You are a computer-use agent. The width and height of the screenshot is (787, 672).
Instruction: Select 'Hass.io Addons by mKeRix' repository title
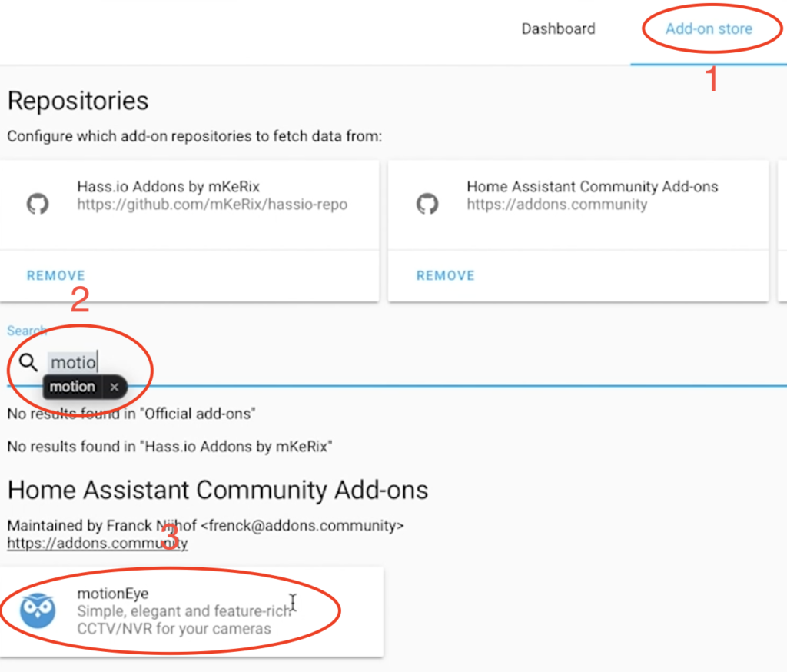pos(168,186)
